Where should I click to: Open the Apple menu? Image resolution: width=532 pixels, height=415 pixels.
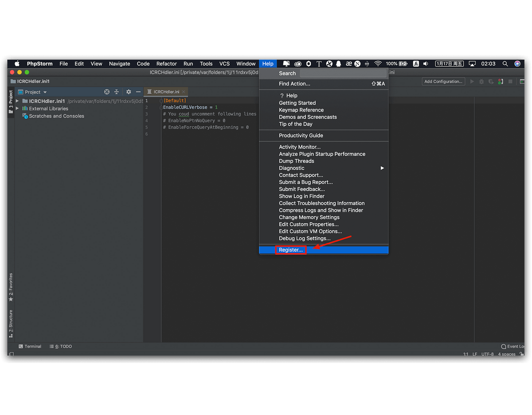[17, 64]
